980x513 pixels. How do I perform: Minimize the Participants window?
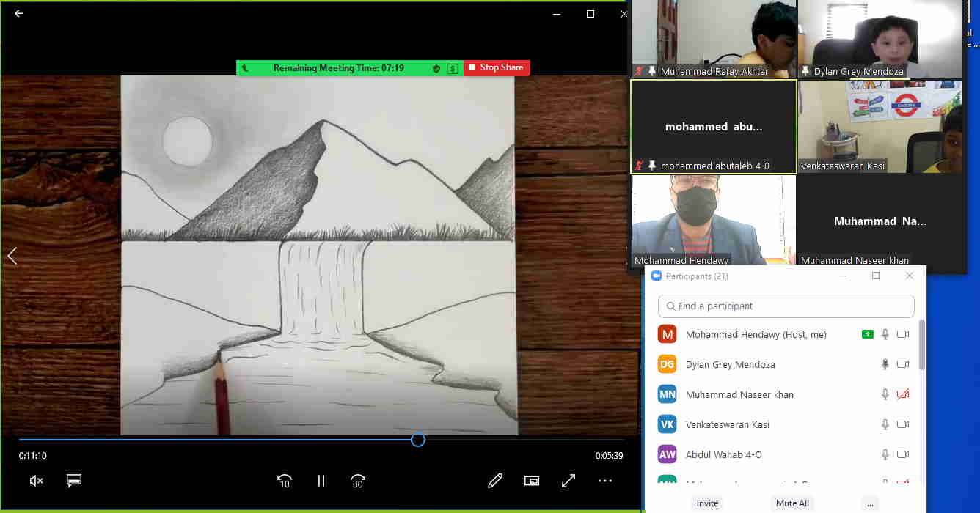pos(842,276)
